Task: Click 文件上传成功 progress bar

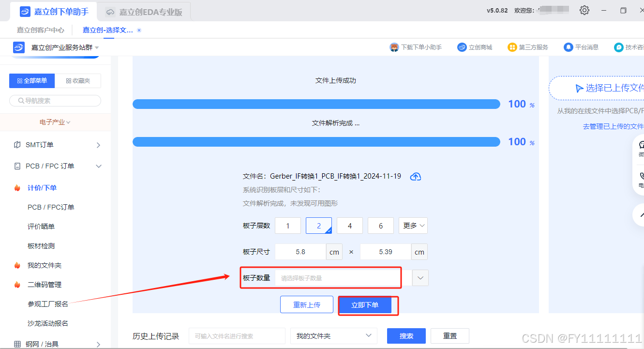Action: [x=316, y=104]
